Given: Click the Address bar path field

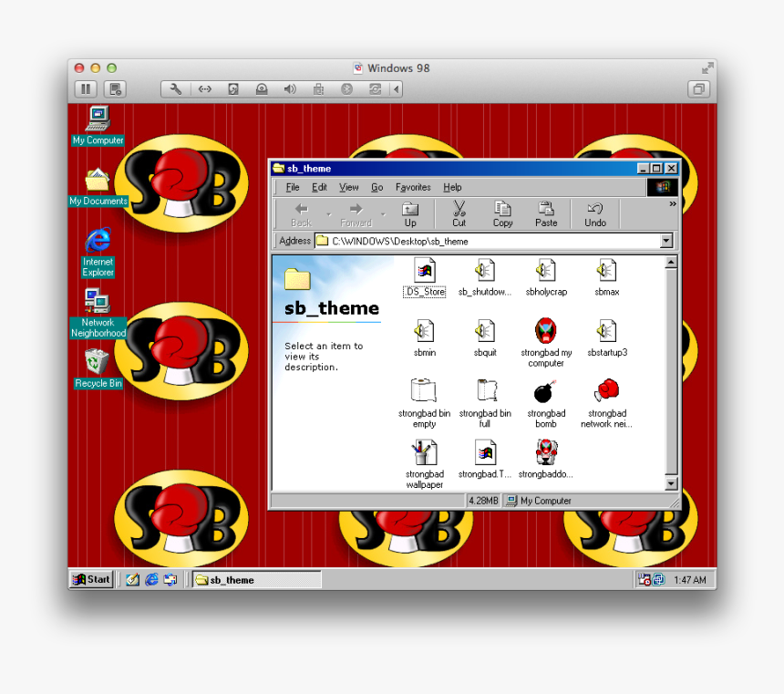Looking at the screenshot, I should click(x=488, y=241).
